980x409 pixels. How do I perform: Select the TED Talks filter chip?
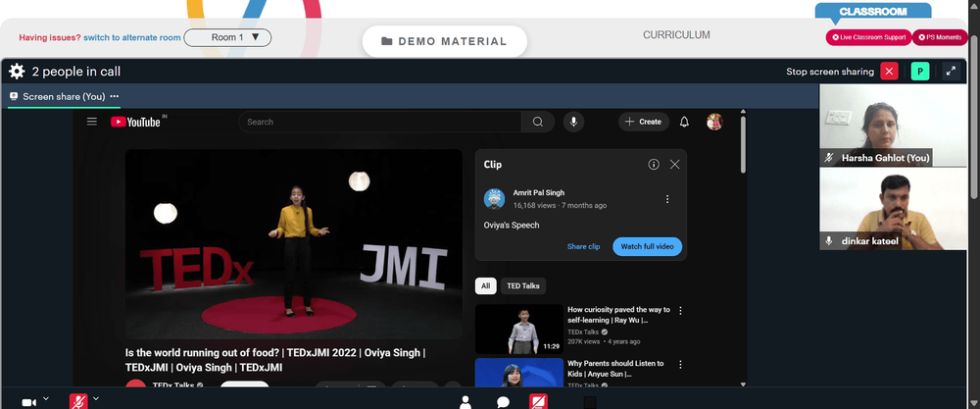point(523,285)
